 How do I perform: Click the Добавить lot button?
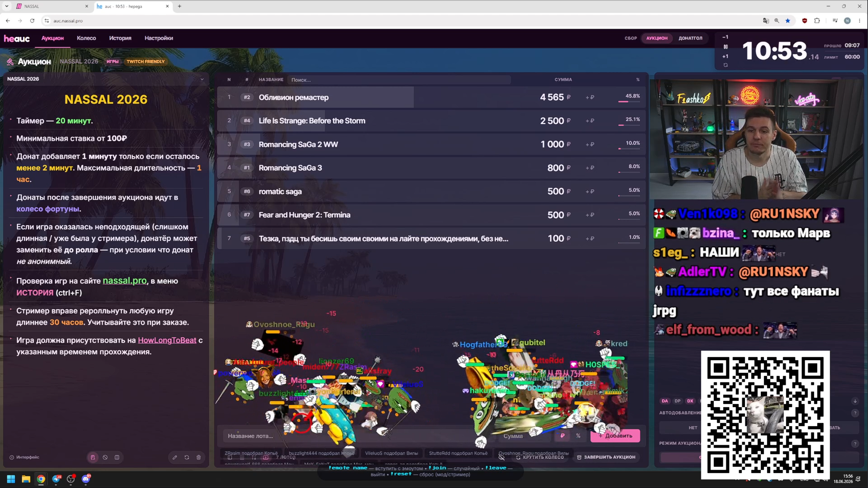615,436
